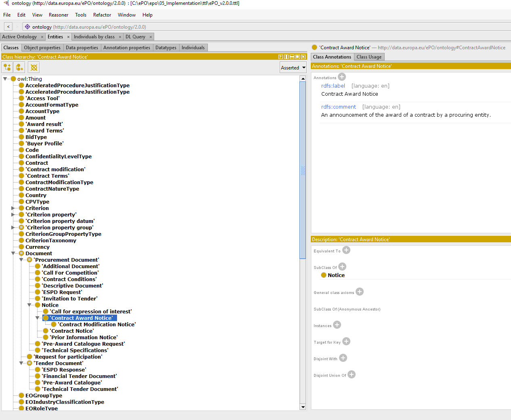Close the Individuals by class tab
The height and width of the screenshot is (420, 511).
120,37
